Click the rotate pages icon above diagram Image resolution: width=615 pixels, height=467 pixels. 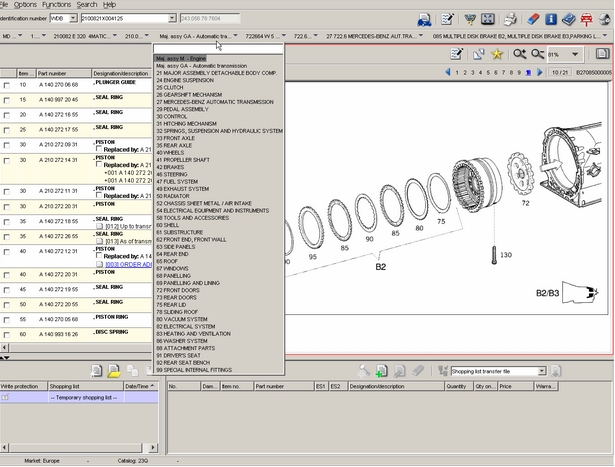point(479,54)
